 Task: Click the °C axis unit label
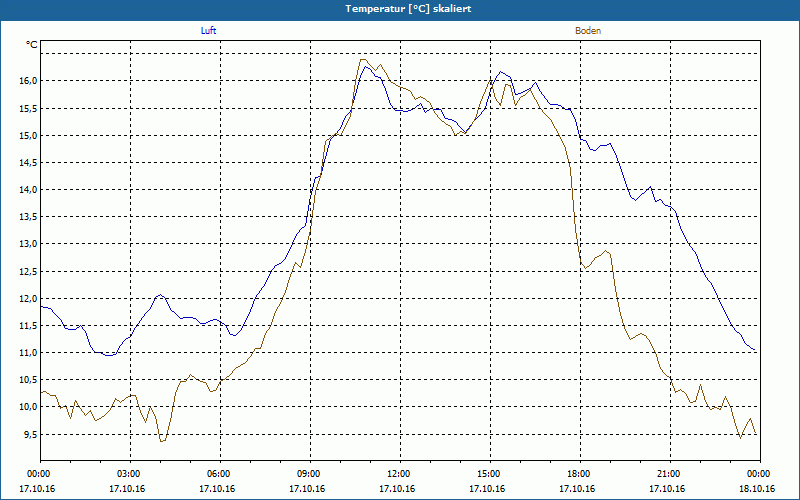[x=32, y=45]
